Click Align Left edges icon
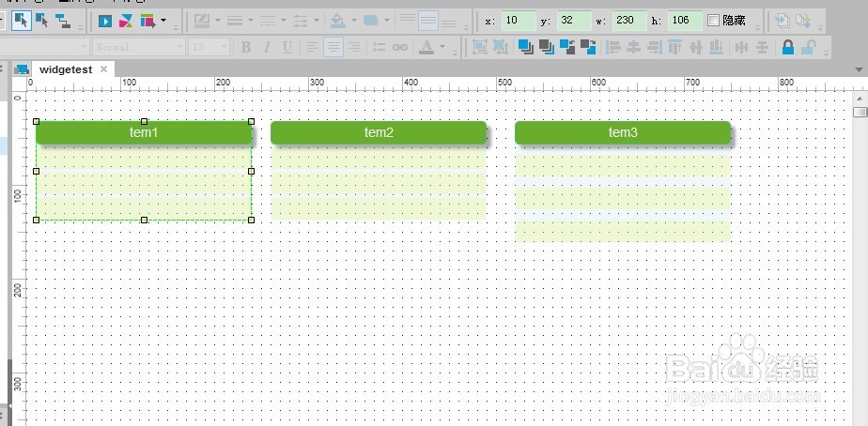Image resolution: width=868 pixels, height=426 pixels. pos(612,48)
